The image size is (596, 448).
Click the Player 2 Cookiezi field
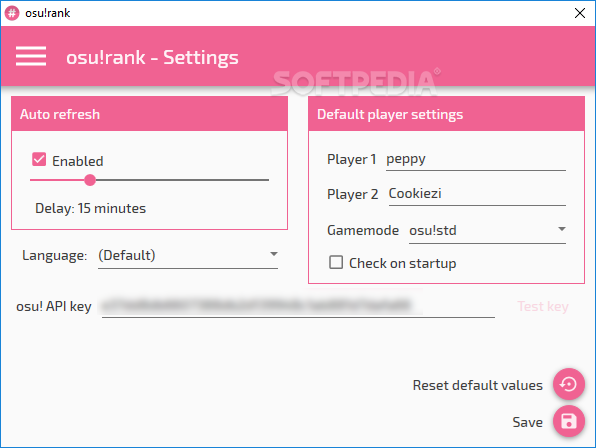tap(477, 194)
